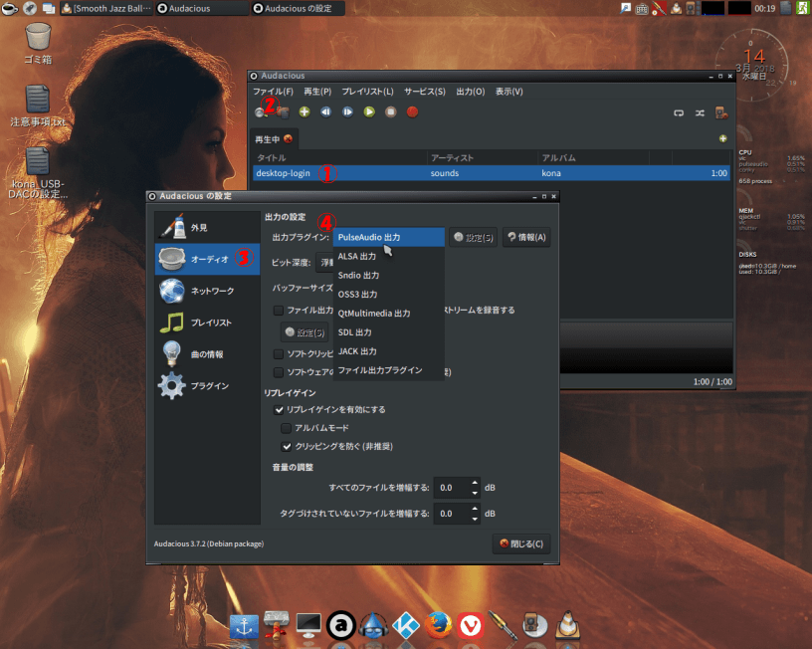Open the 再生(P) menu

(x=317, y=92)
